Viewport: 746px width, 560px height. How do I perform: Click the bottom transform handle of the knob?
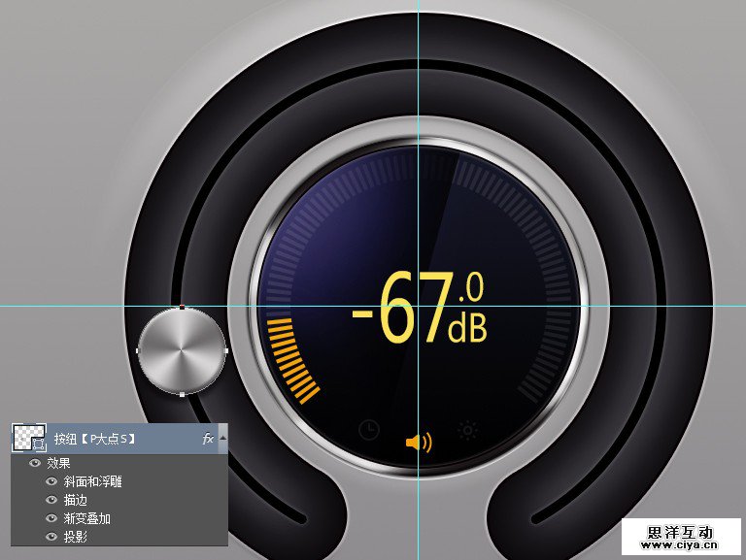click(182, 395)
